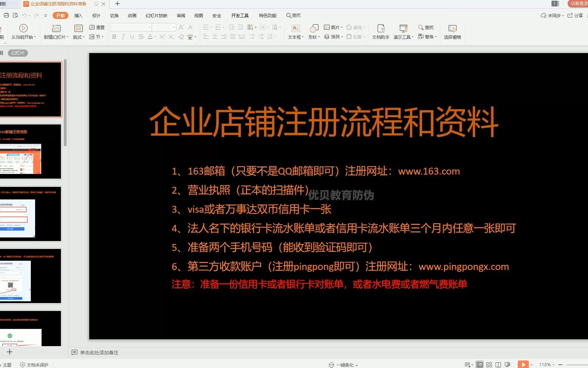
Task: Open the Arrange (排列) dropdown
Action: click(333, 37)
